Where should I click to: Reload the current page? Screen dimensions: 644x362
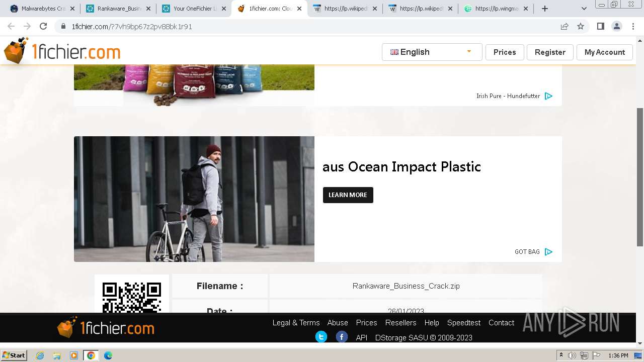pyautogui.click(x=43, y=26)
